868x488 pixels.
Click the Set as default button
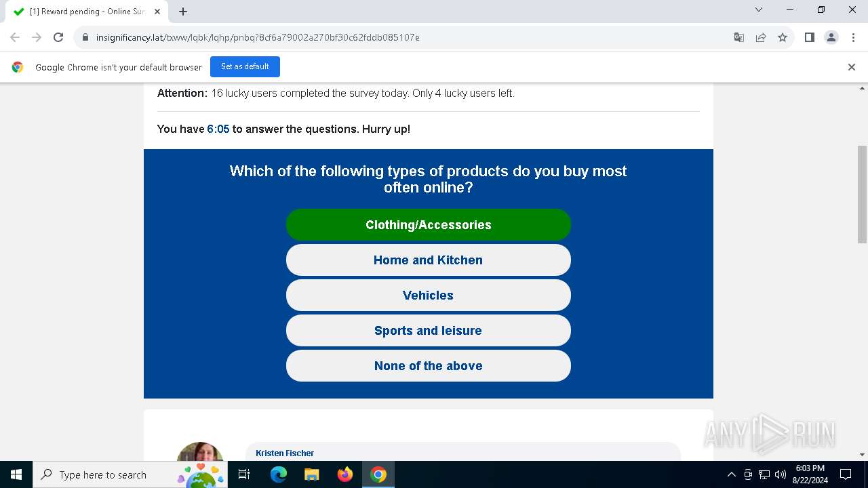(x=245, y=66)
